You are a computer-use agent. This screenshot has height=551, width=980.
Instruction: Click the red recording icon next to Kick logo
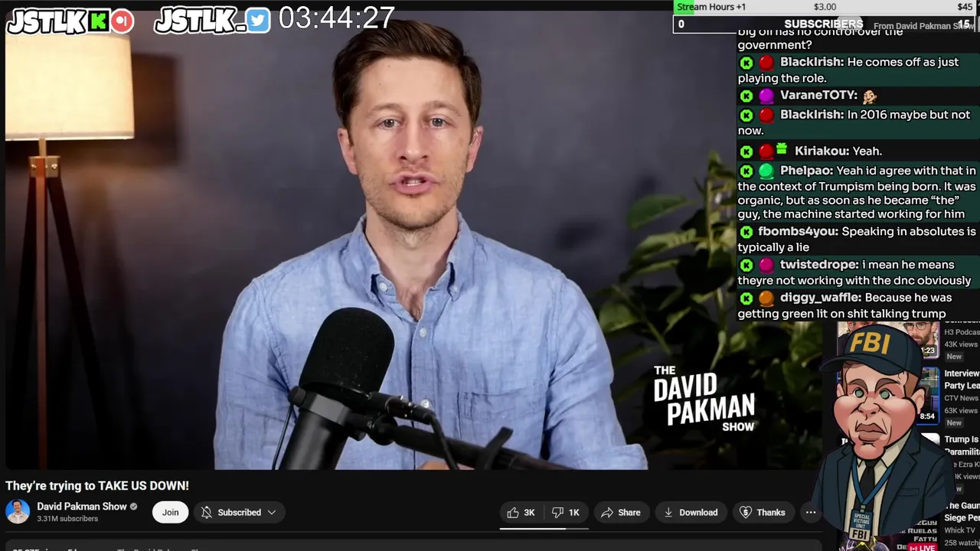122,21
